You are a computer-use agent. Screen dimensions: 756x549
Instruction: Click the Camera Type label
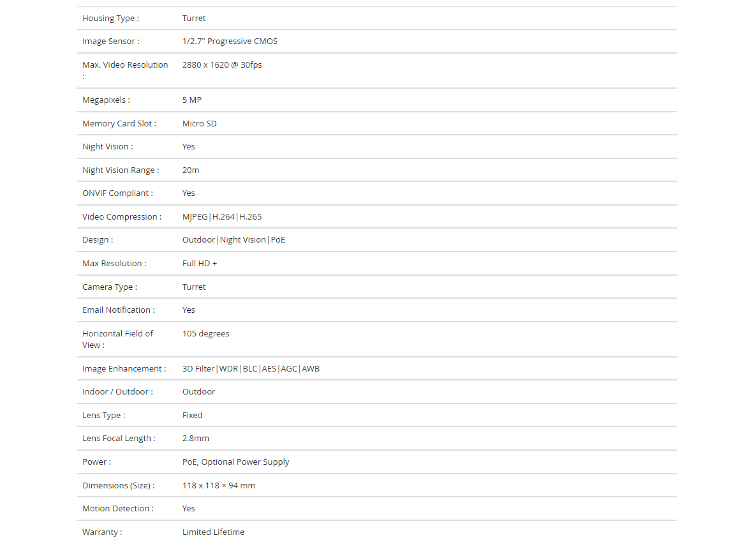pyautogui.click(x=110, y=287)
